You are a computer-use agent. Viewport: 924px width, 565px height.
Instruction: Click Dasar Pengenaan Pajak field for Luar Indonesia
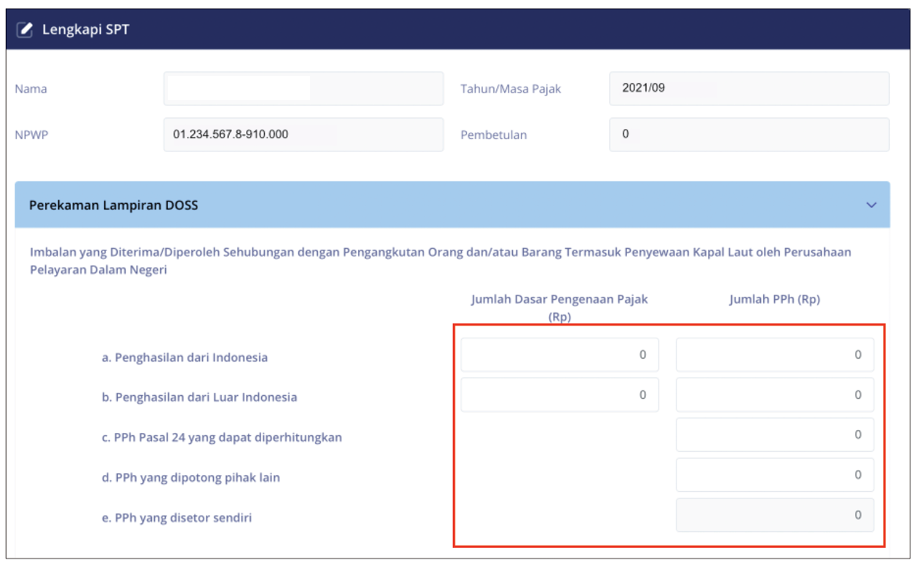(x=559, y=395)
